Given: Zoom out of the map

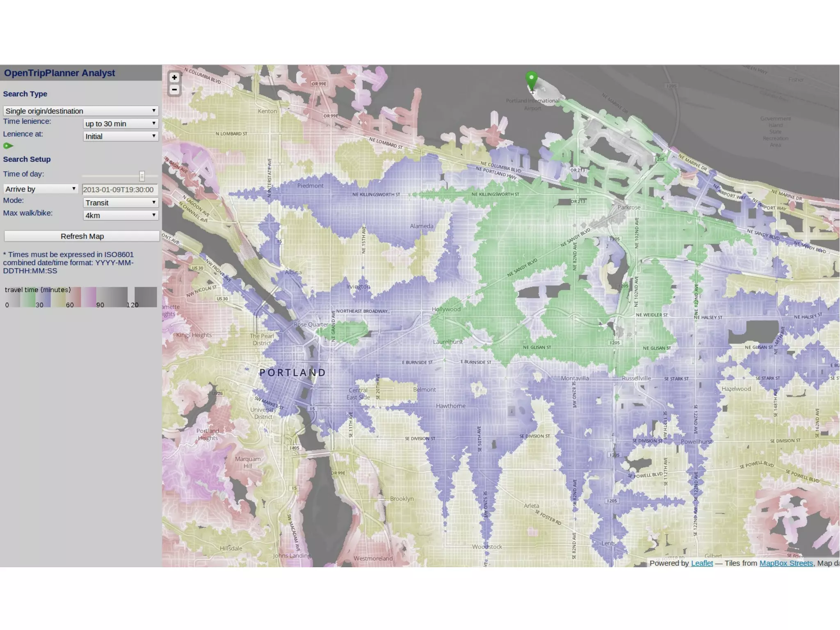Looking at the screenshot, I should click(x=174, y=90).
